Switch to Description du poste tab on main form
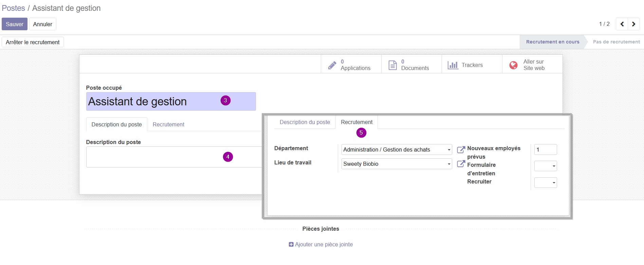 (116, 124)
